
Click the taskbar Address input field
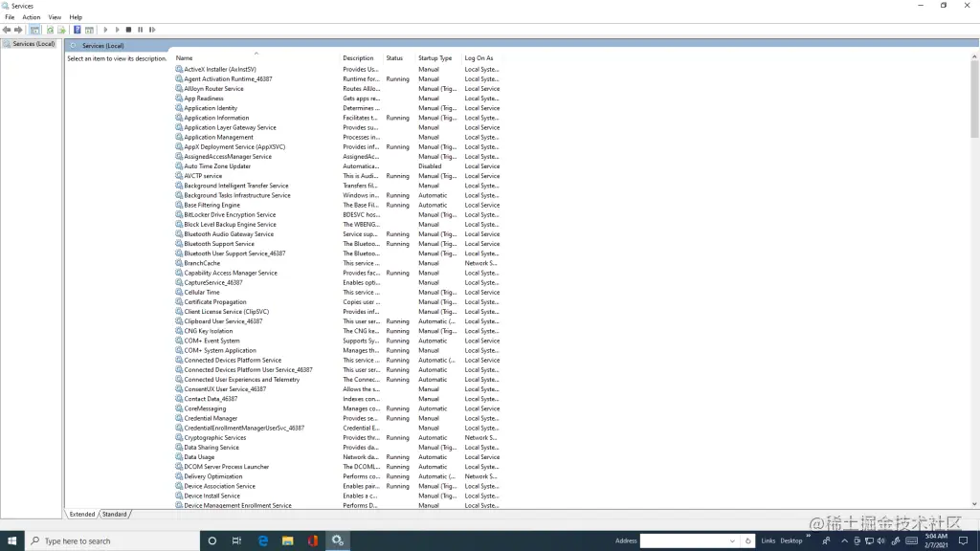coord(684,540)
